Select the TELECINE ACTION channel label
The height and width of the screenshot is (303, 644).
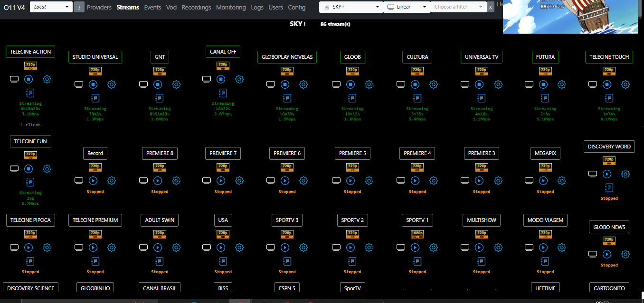(30, 52)
